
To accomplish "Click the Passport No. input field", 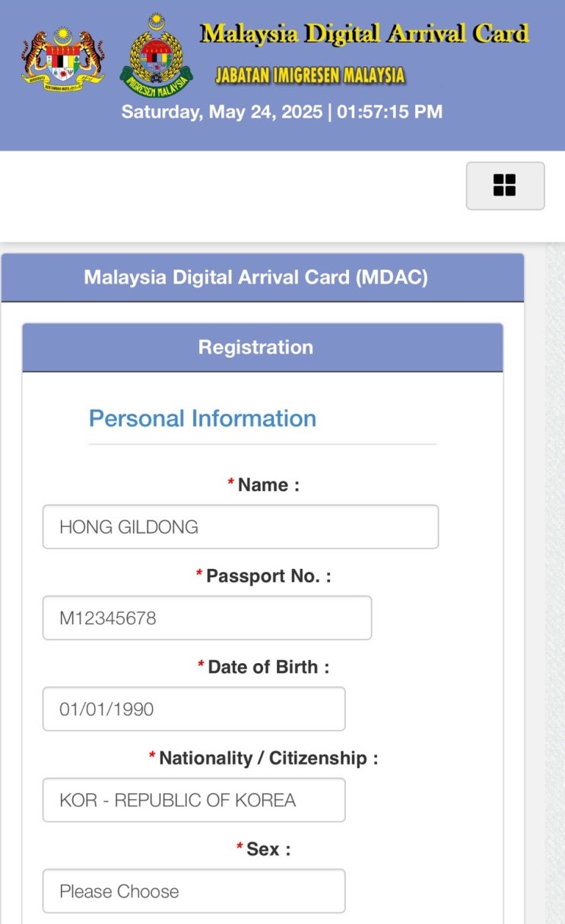I will (207, 618).
